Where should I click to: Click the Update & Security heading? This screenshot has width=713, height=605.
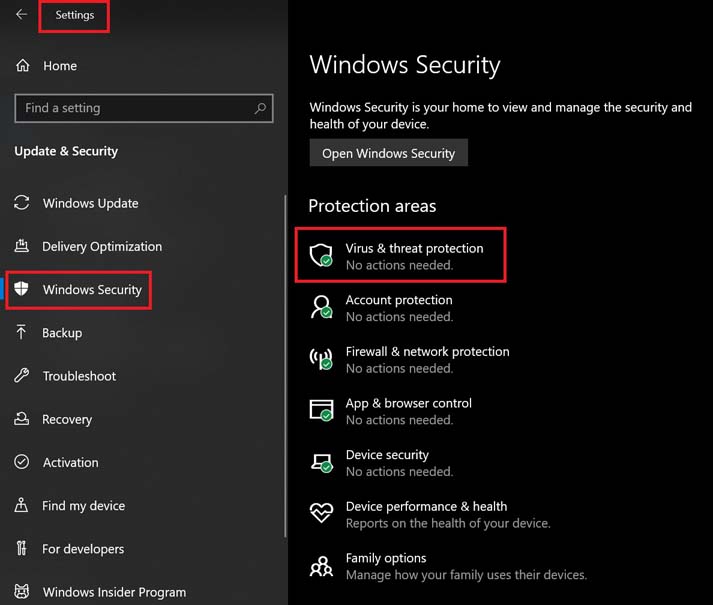click(66, 151)
